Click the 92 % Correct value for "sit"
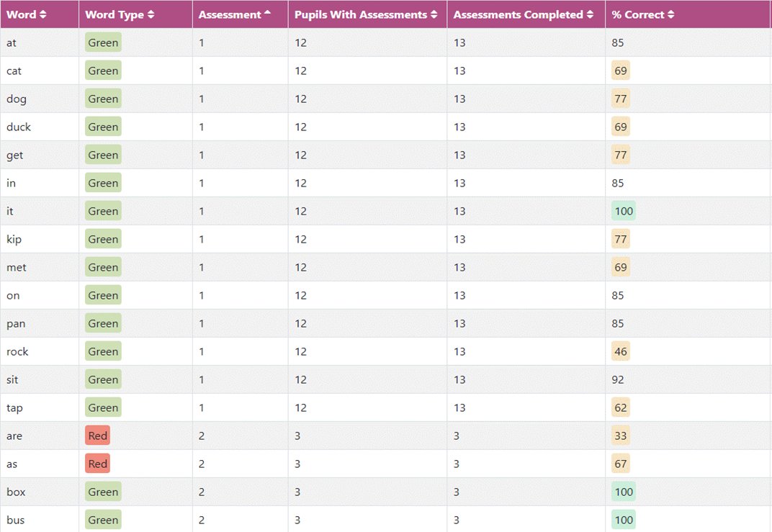 (x=618, y=380)
